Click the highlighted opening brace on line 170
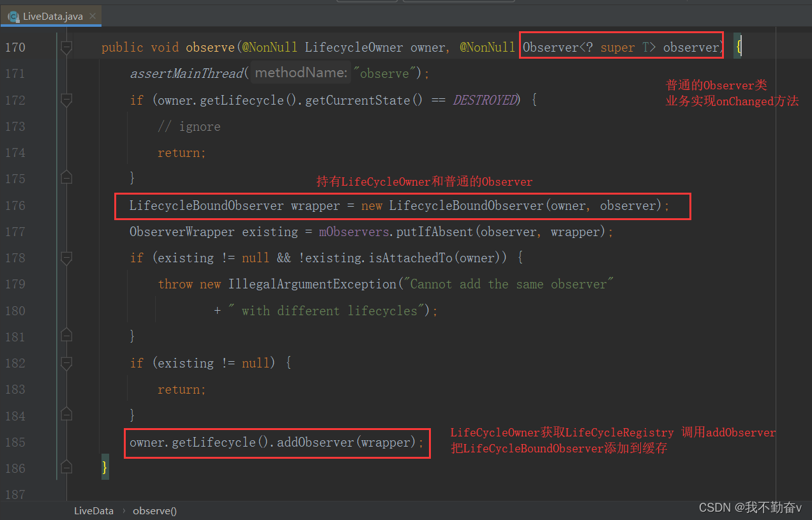The height and width of the screenshot is (520, 812). coord(738,47)
